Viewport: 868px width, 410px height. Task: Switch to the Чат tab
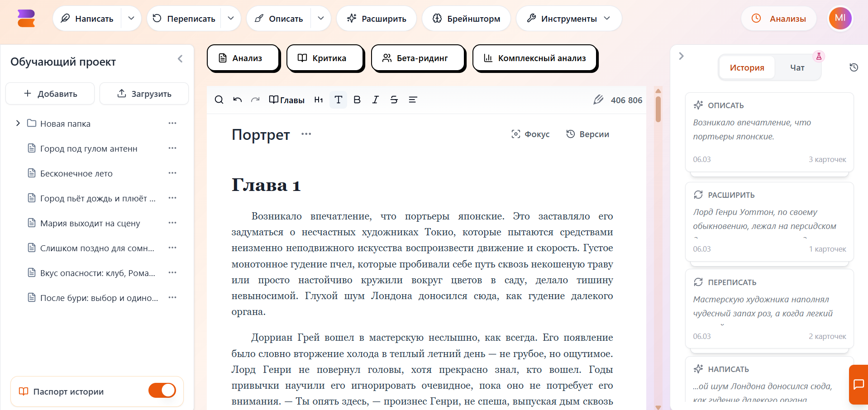pyautogui.click(x=797, y=67)
